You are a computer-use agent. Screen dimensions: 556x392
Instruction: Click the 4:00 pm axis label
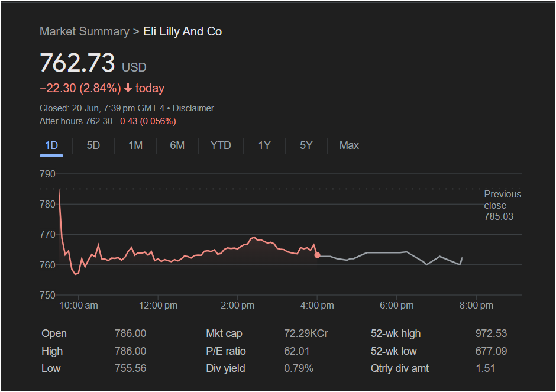click(x=317, y=306)
